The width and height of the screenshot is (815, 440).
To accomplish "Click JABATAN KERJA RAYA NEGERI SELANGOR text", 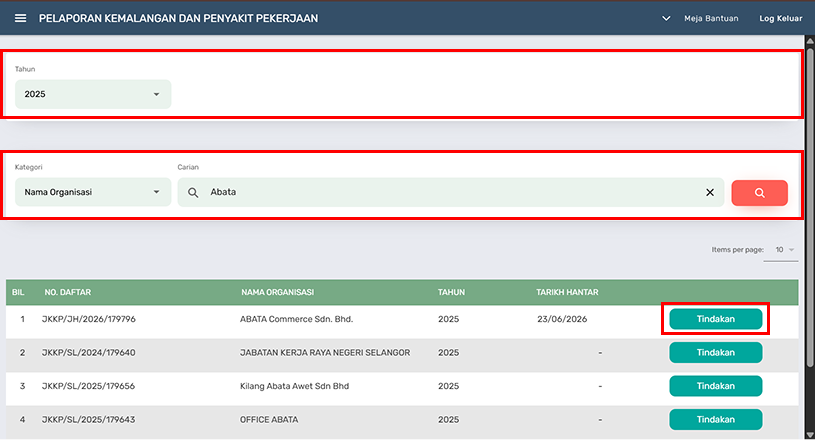I will coord(325,353).
